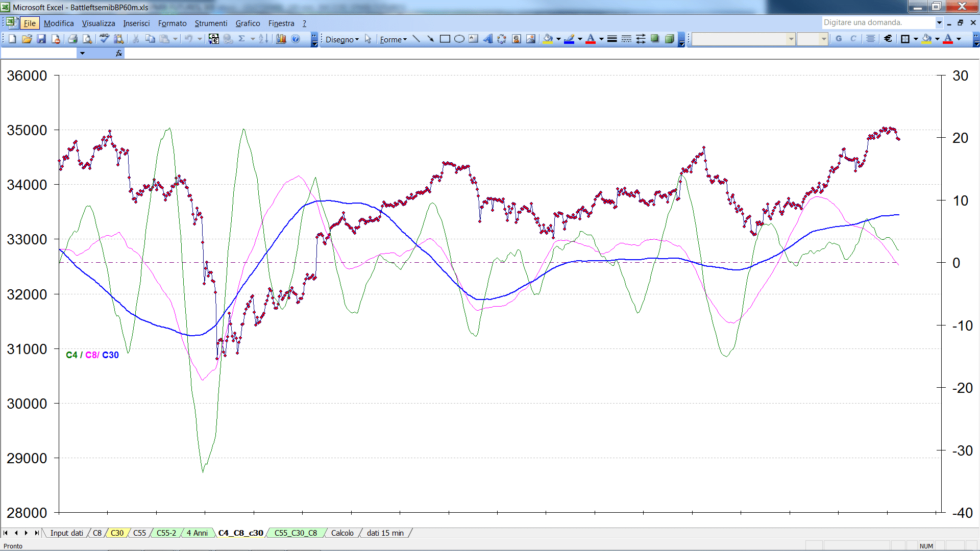Open Excel Help question mark icon
Screen dimensions: 980x551
point(296,39)
